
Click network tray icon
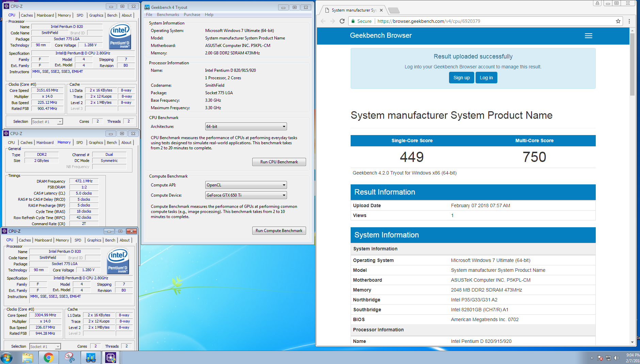pyautogui.click(x=608, y=358)
